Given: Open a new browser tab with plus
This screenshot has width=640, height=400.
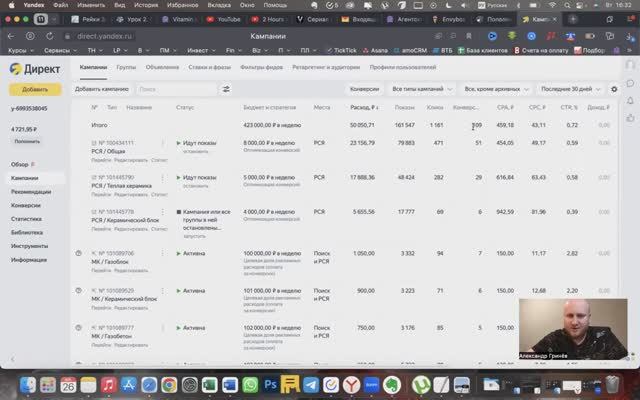Looking at the screenshot, I should [573, 19].
